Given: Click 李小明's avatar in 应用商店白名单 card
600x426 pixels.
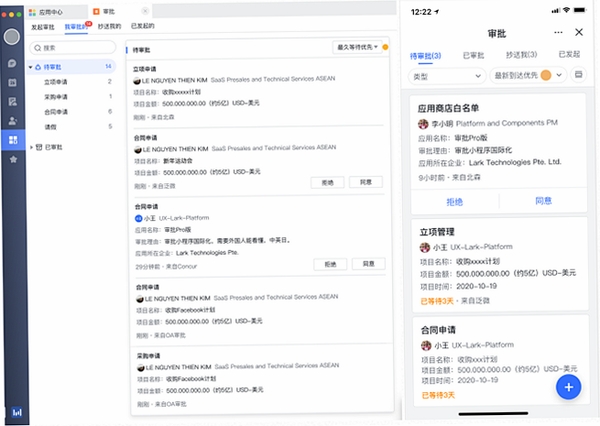Looking at the screenshot, I should (423, 124).
